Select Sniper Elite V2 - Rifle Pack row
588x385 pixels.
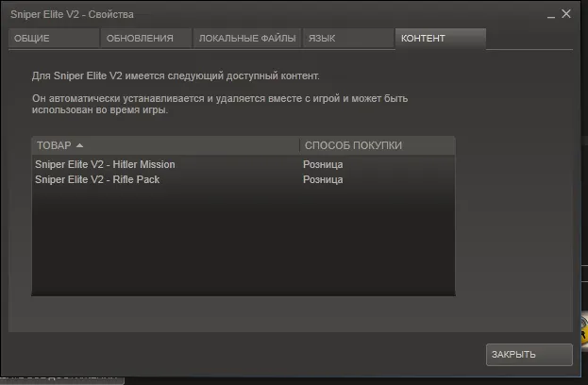(244, 179)
